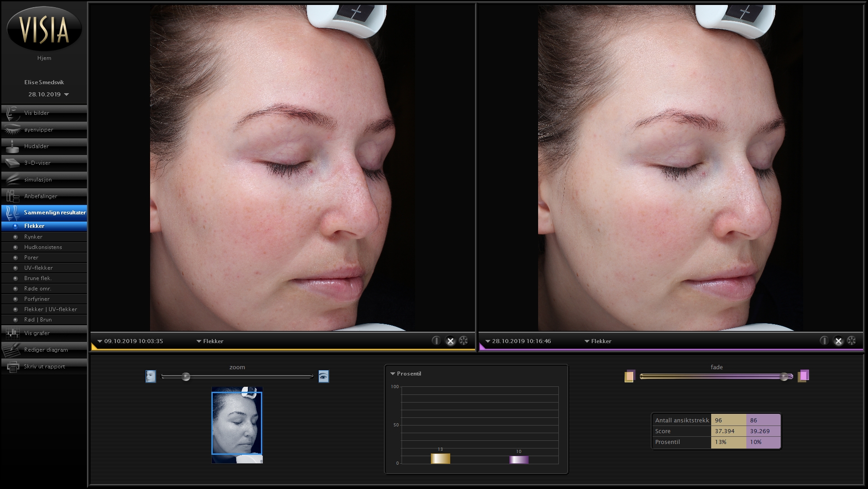Open the Vis bilder face icon
This screenshot has height=489, width=868.
click(x=12, y=113)
